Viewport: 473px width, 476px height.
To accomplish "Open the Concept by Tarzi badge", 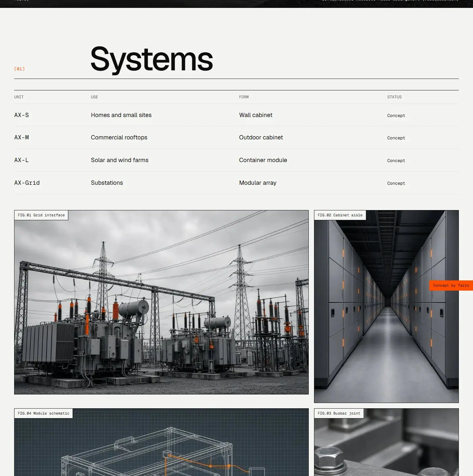I will [451, 285].
